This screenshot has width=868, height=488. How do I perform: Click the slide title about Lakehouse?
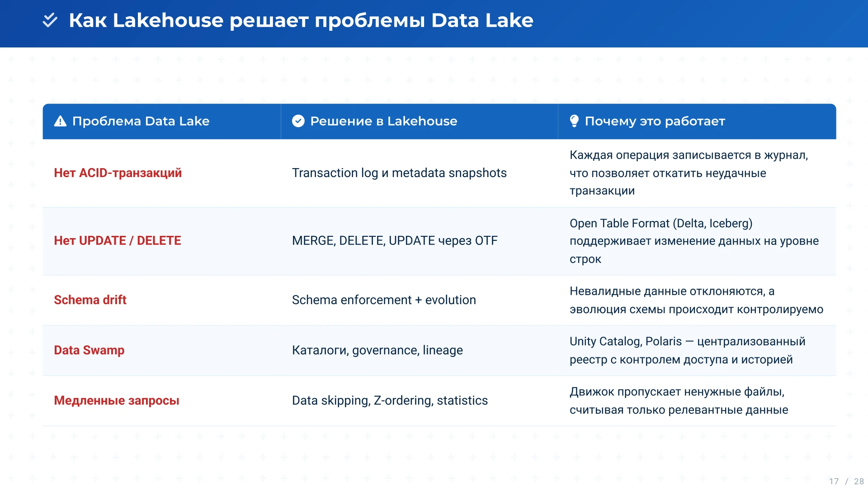click(301, 20)
